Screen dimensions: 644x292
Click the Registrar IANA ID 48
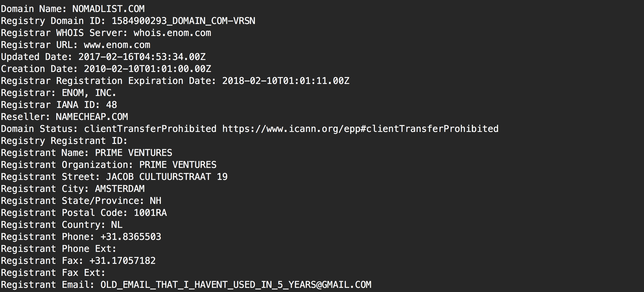tap(112, 105)
